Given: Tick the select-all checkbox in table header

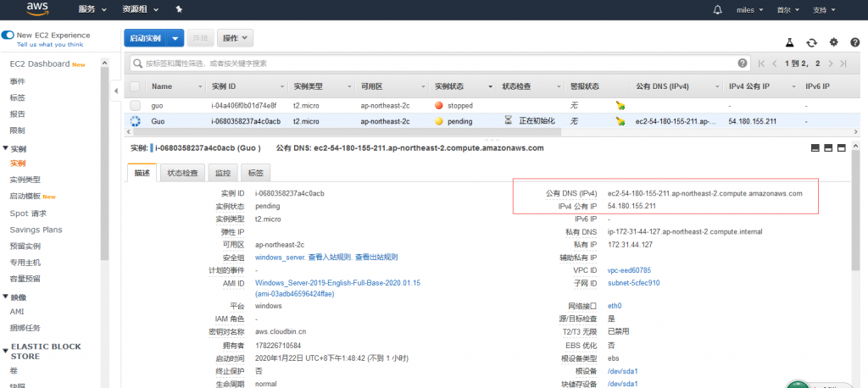Looking at the screenshot, I should pyautogui.click(x=135, y=86).
